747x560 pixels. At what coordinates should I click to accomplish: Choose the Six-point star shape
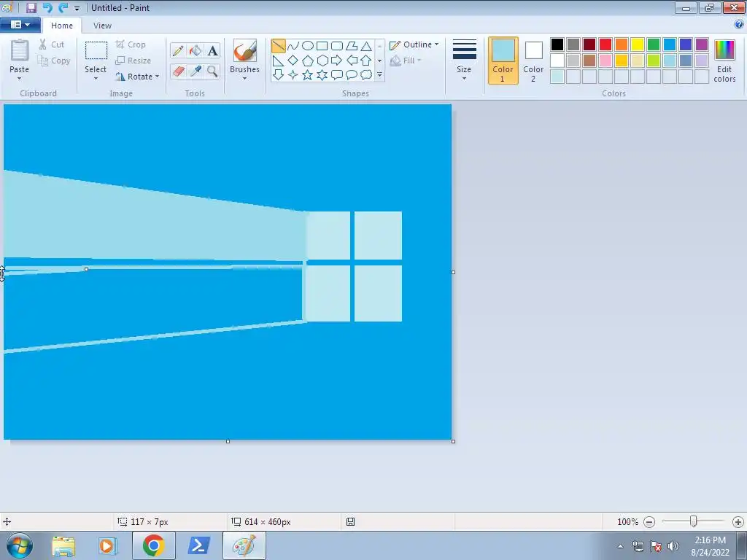[322, 75]
